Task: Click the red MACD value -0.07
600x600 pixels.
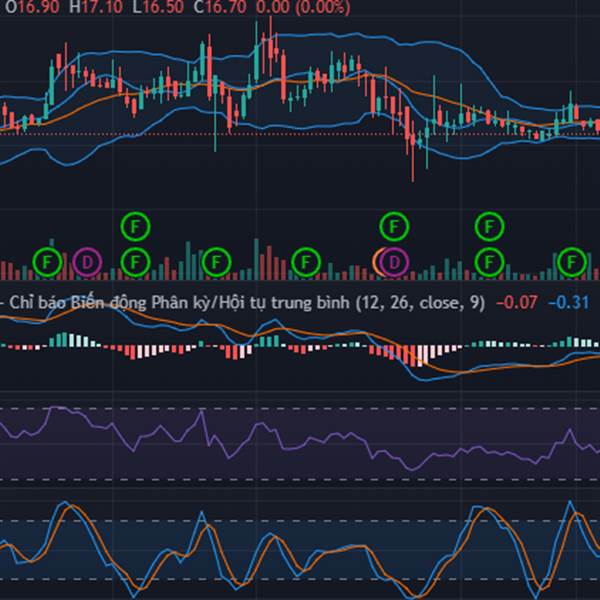Action: tap(517, 303)
